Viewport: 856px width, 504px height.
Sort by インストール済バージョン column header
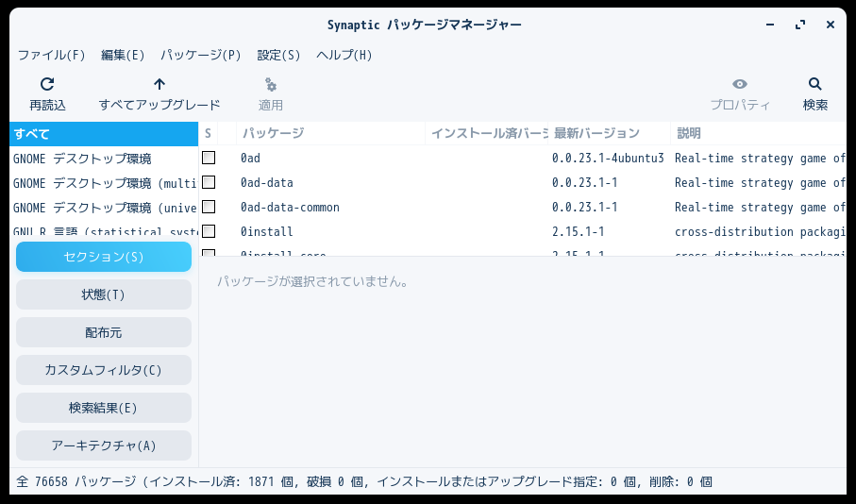point(487,133)
